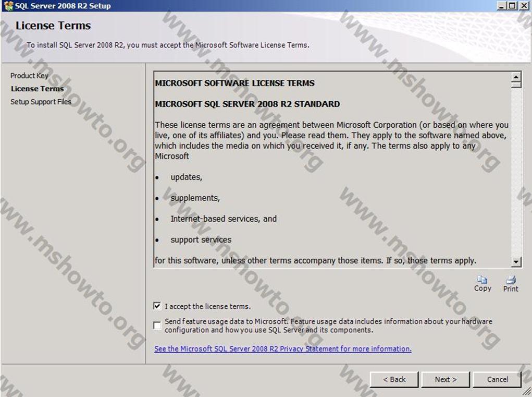Uncheck 'I accept the license terms' checkbox

pos(157,306)
